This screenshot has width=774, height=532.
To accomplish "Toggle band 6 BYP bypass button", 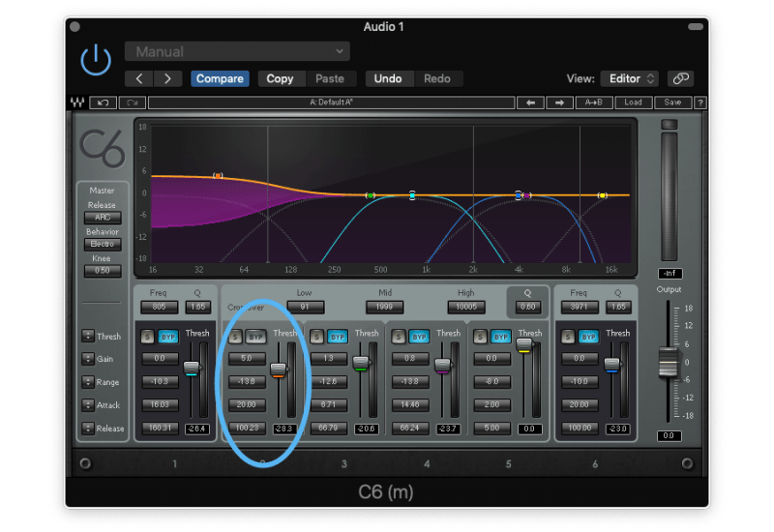I will coord(588,337).
